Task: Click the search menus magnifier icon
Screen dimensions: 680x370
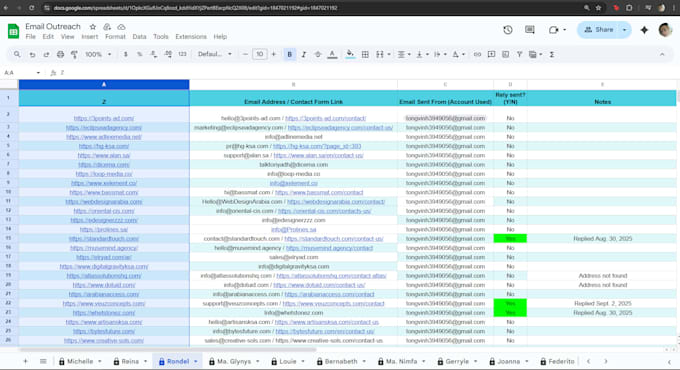Action: [17, 54]
